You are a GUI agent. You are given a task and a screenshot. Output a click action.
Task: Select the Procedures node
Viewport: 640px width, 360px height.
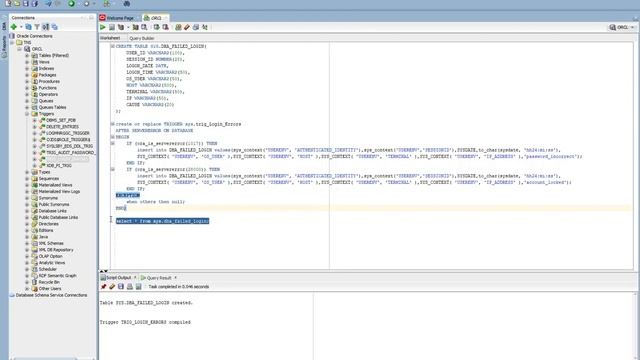pyautogui.click(x=49, y=82)
